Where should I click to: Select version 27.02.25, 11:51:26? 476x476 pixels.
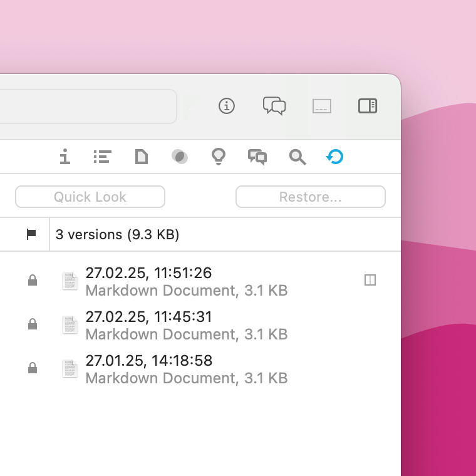tap(200, 281)
